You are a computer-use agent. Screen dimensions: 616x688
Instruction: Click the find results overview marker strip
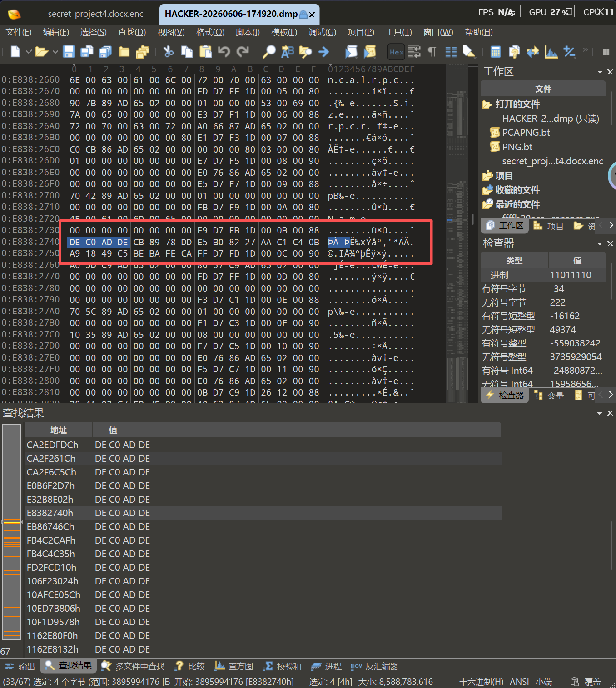point(11,531)
